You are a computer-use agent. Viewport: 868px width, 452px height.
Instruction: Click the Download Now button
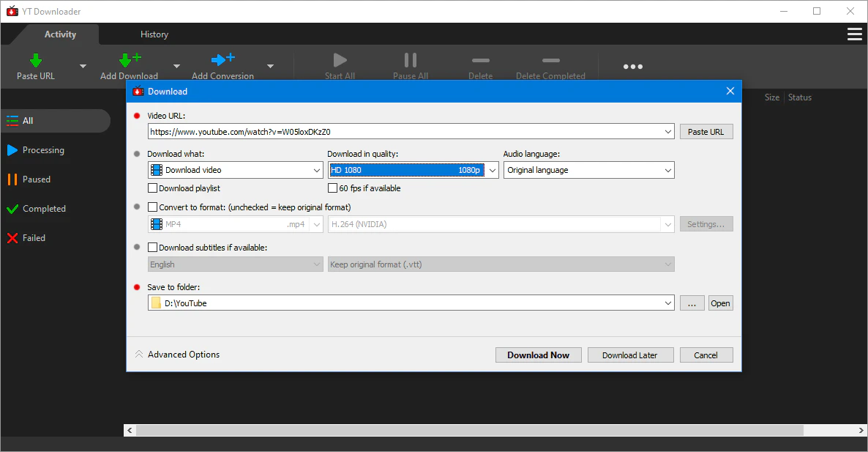pyautogui.click(x=538, y=355)
